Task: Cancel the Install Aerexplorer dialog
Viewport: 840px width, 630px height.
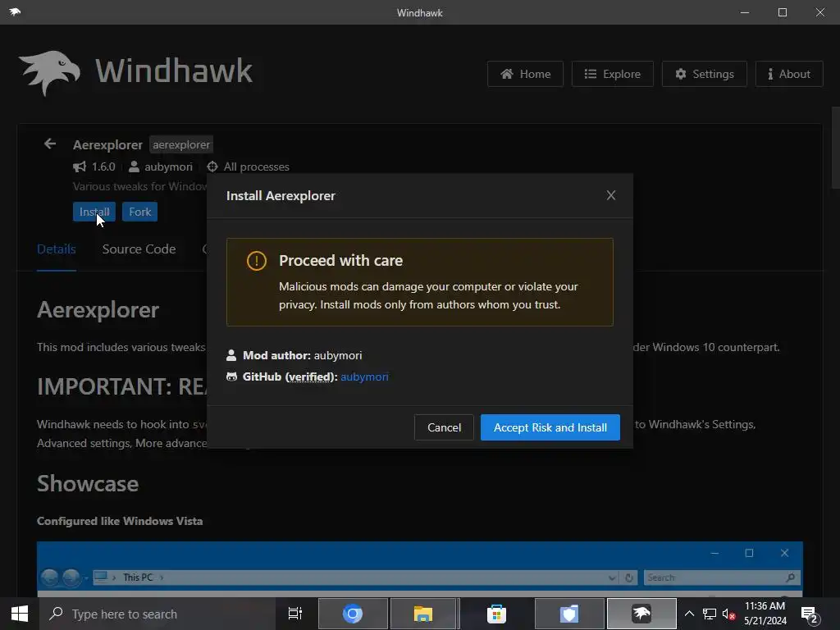Action: point(444,427)
